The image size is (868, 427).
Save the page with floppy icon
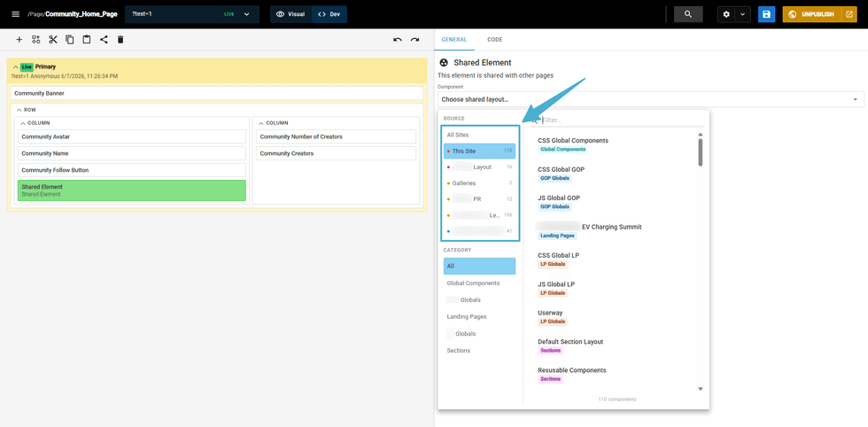click(x=766, y=14)
